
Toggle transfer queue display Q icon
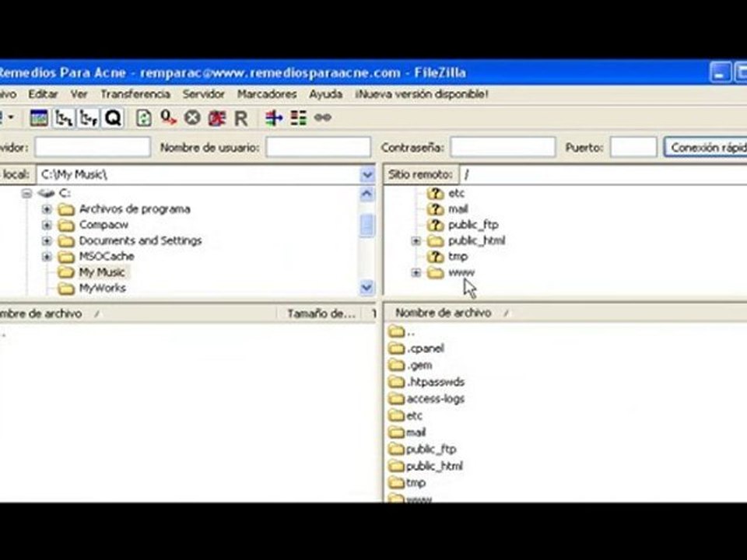point(114,117)
